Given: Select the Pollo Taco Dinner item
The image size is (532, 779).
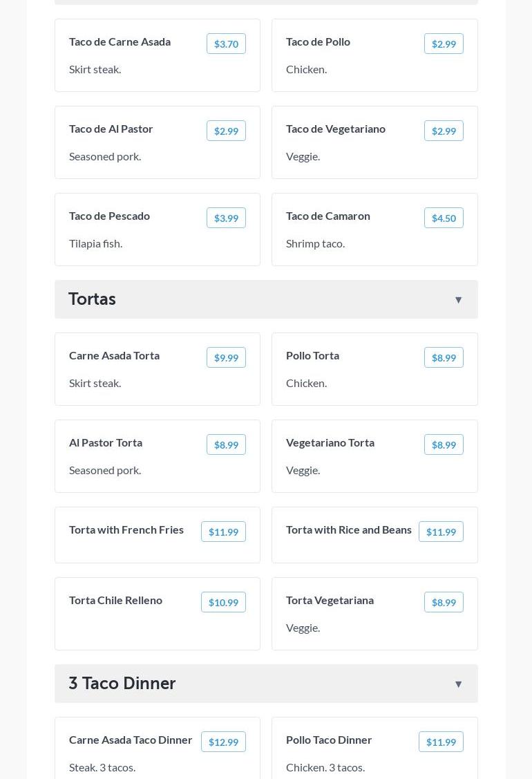Looking at the screenshot, I should pyautogui.click(x=329, y=740).
